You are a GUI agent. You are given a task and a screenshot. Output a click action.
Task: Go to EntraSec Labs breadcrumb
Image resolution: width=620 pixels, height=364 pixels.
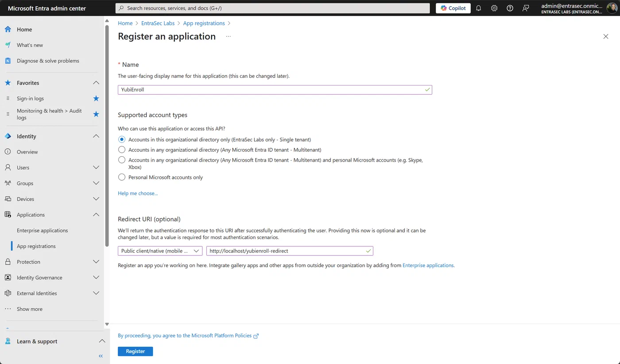coord(158,23)
